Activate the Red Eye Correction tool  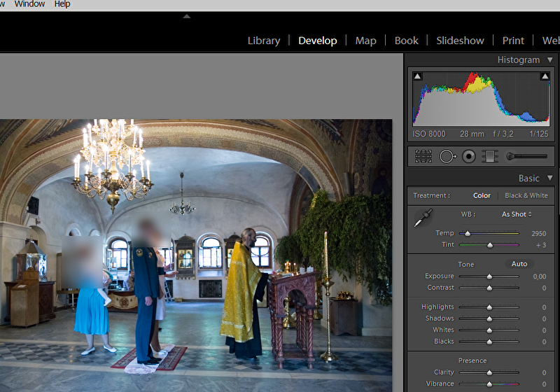469,156
